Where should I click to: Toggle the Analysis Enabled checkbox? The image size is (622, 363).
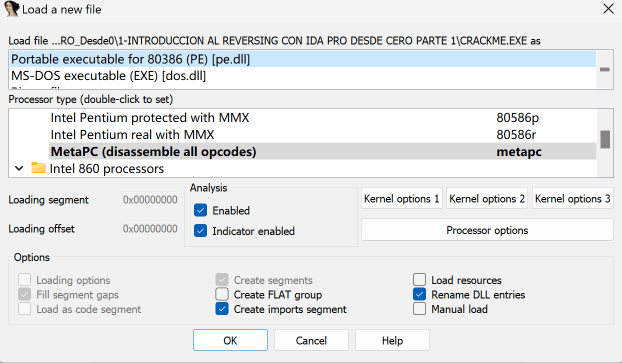[200, 210]
